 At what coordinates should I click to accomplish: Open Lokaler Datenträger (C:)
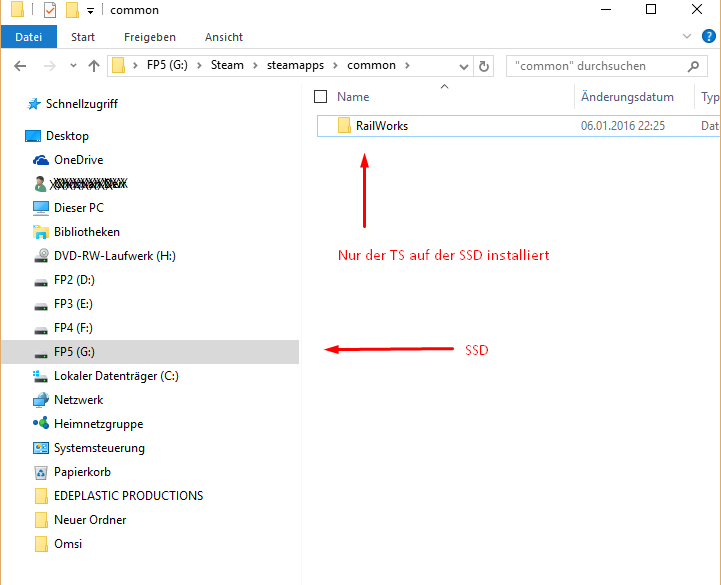click(x=116, y=376)
